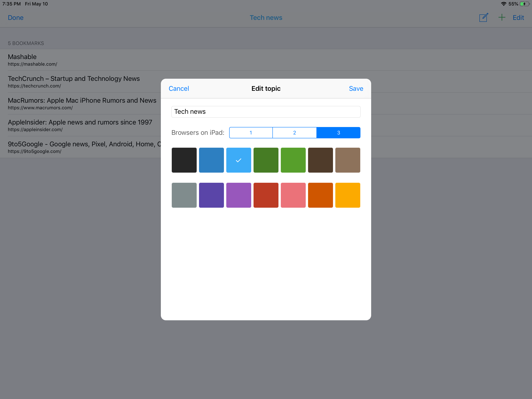Tap the compose edit-topic icon
Viewport: 532px width, 399px height.
pyautogui.click(x=484, y=18)
